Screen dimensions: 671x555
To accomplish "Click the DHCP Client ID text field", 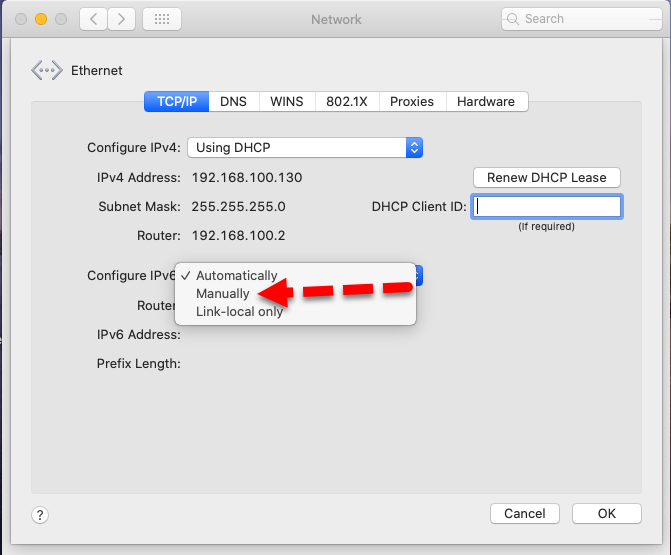I will coord(547,207).
